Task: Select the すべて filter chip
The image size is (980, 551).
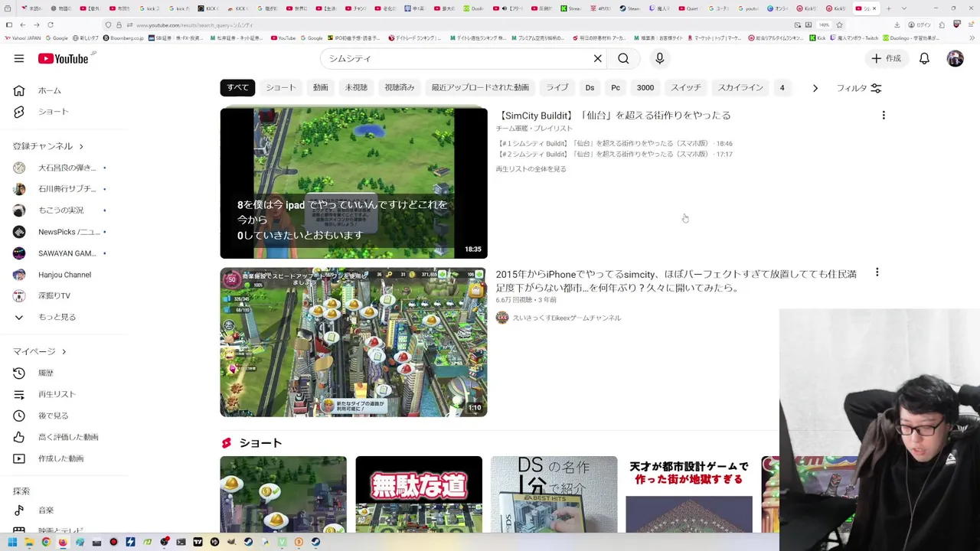Action: (237, 87)
